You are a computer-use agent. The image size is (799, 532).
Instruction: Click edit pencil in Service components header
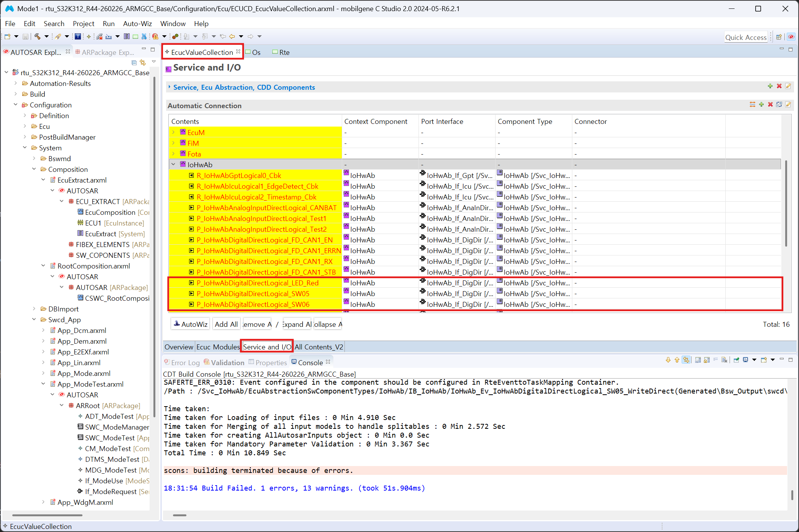[788, 86]
